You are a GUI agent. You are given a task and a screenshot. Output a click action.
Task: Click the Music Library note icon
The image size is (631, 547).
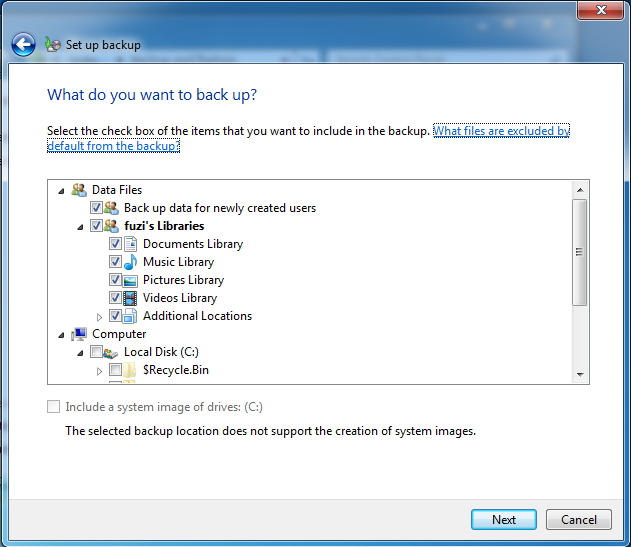(130, 262)
